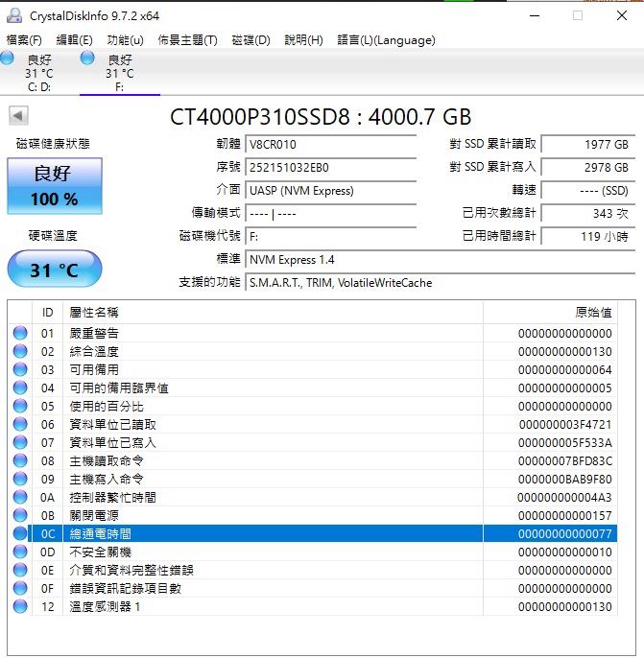Click status icon beside 不安全關機 attribute

tap(20, 552)
